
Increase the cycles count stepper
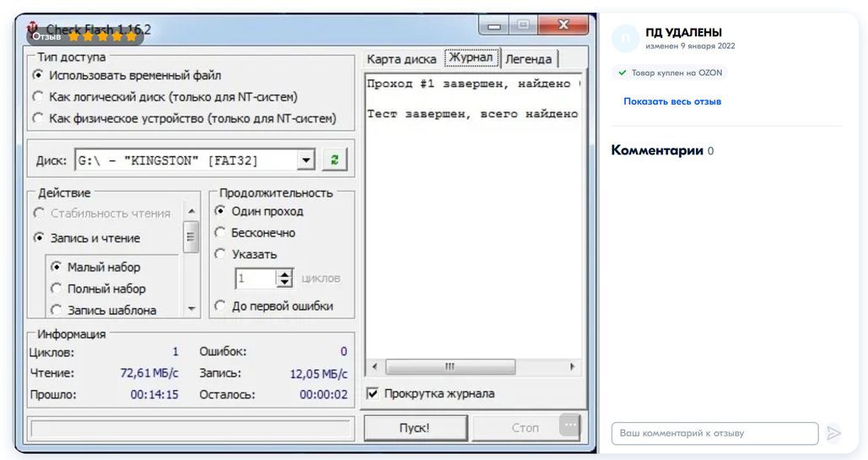coord(285,273)
